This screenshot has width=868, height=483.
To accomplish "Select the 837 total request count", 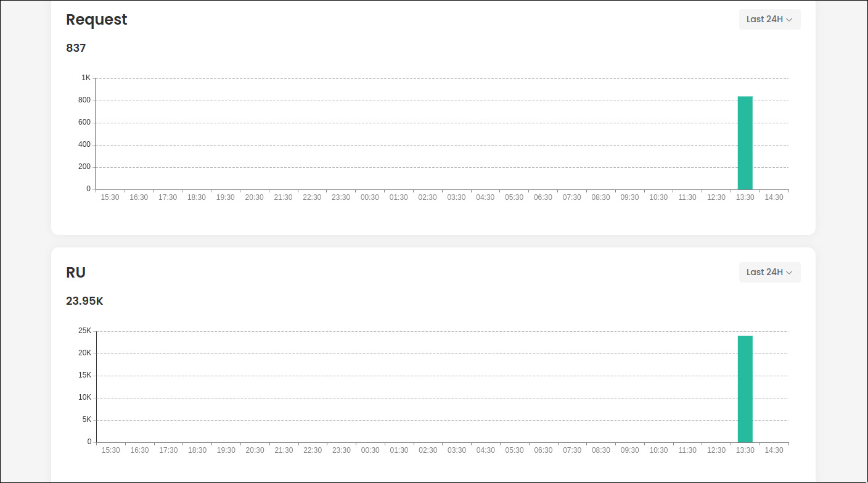I will click(x=76, y=47).
